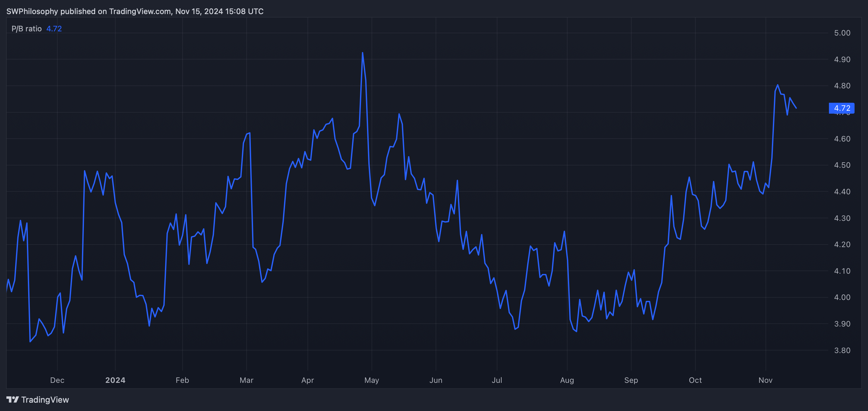Click the 4.80 price axis label
Viewport: 868px width, 411px height.
842,86
